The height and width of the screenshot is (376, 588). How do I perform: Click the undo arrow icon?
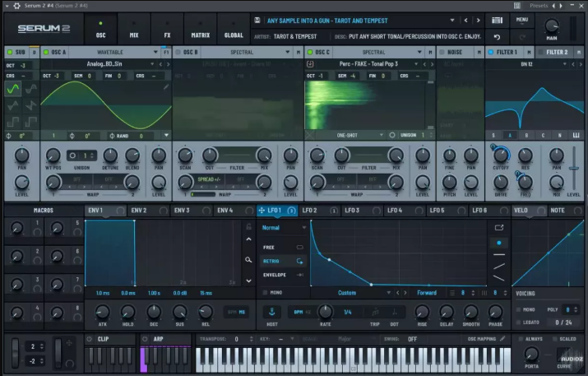pyautogui.click(x=498, y=37)
